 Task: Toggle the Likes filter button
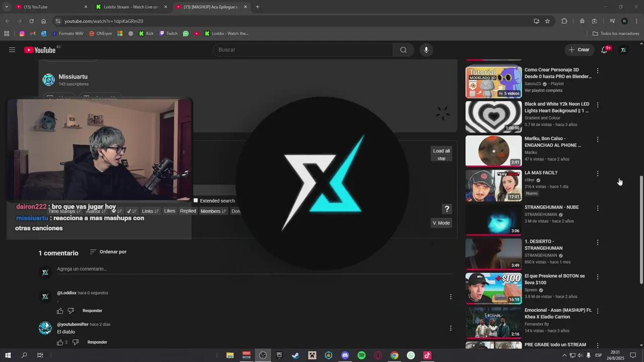(x=170, y=211)
